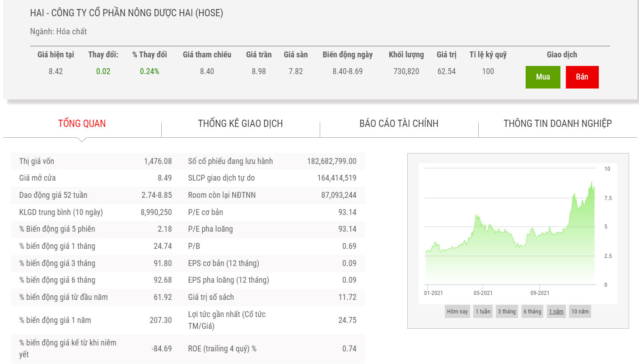
Task: Select the 1 năm chart range
Action: point(556,312)
